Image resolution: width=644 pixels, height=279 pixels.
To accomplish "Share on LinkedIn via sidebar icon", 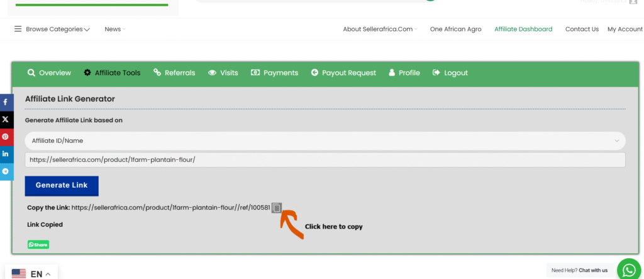I will pyautogui.click(x=6, y=154).
